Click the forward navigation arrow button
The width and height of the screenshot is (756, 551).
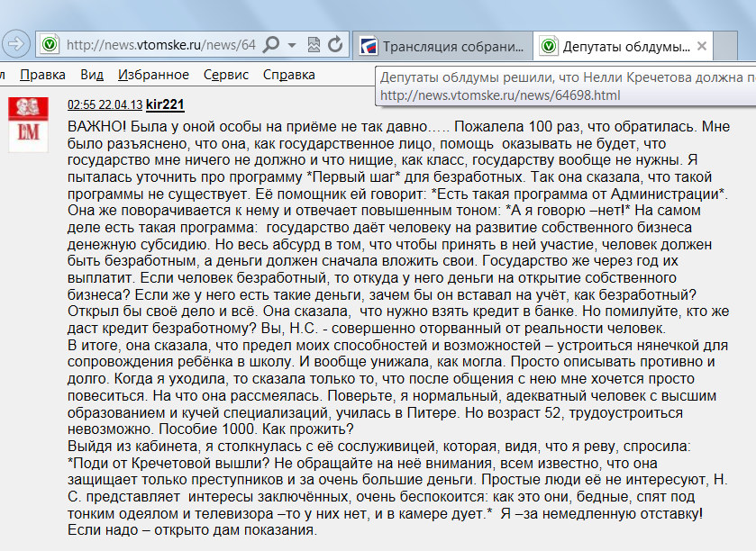tap(16, 44)
